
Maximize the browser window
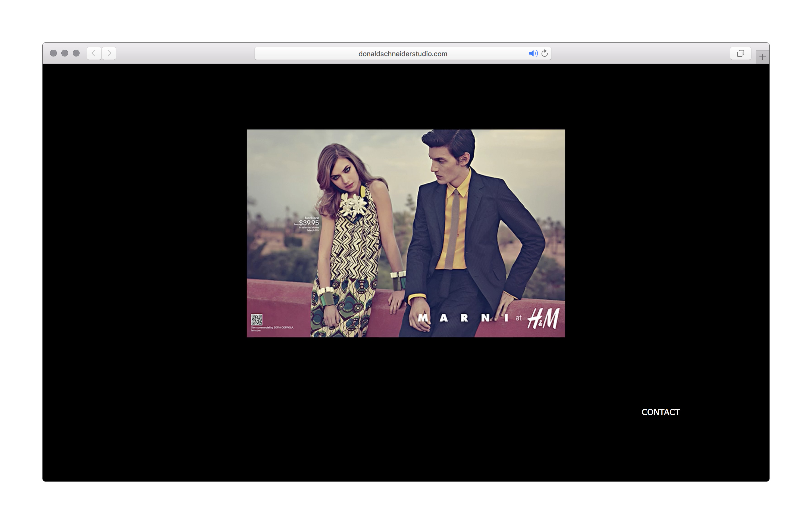[x=76, y=53]
